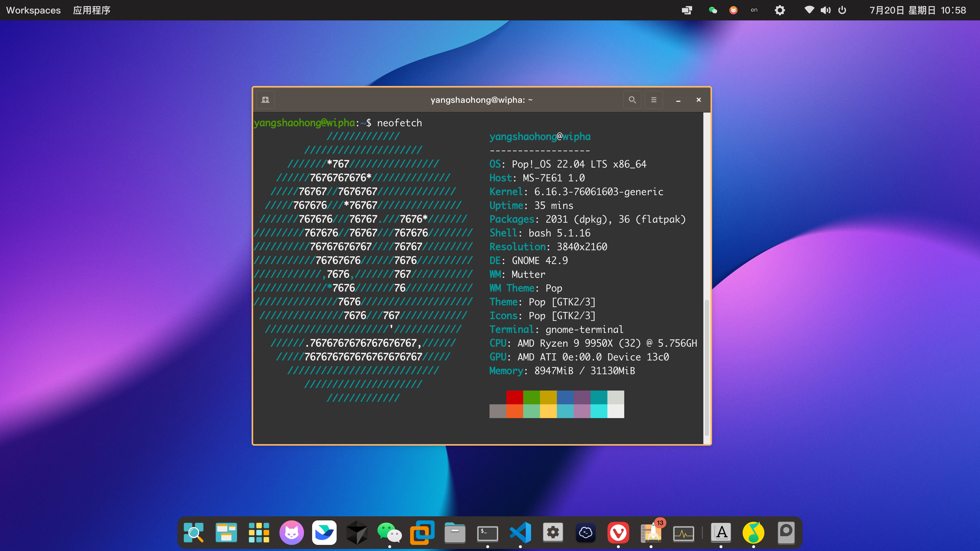Click the search icon in the terminal header
Screen dimensions: 980x551
[x=632, y=100]
